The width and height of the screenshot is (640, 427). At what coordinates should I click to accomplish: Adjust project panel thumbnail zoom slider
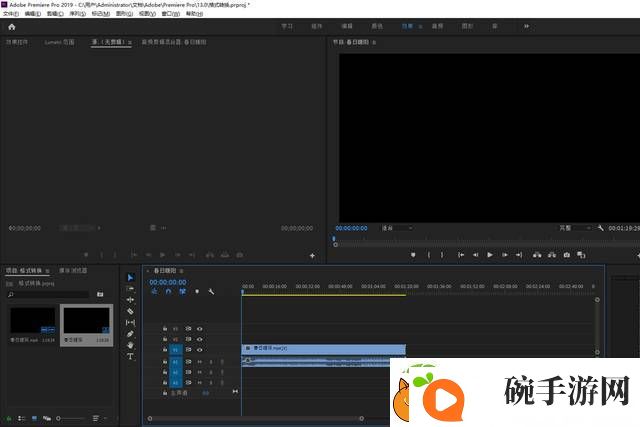[70, 418]
